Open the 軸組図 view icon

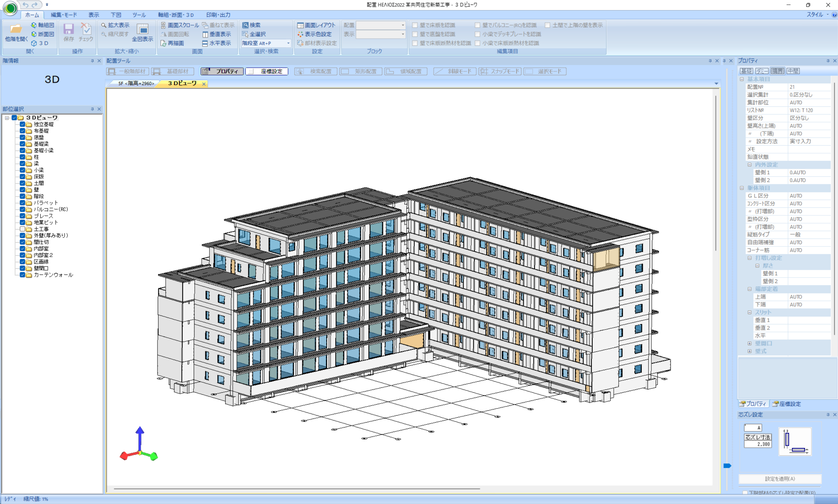pyautogui.click(x=34, y=25)
